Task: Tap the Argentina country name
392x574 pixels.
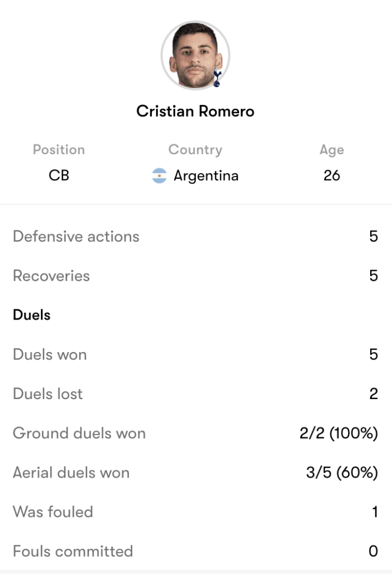Action: [x=206, y=175]
